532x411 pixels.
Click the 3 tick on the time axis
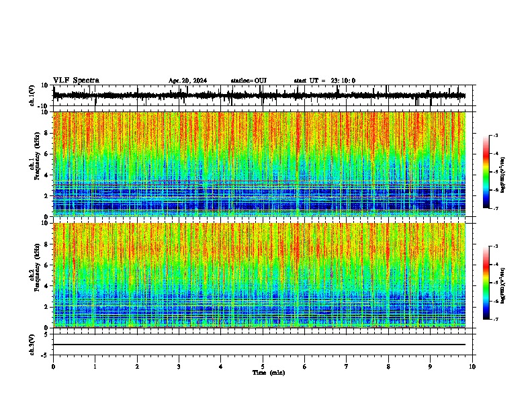pyautogui.click(x=179, y=367)
